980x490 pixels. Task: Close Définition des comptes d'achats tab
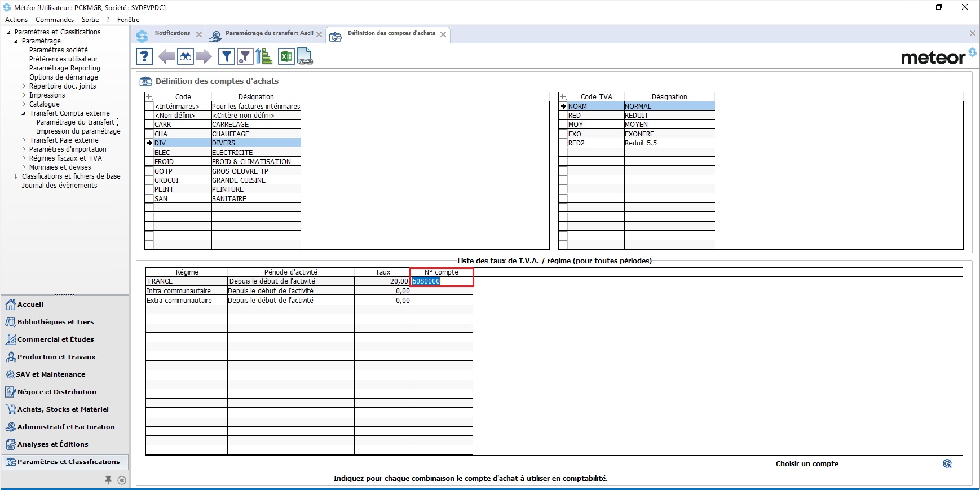coord(443,34)
